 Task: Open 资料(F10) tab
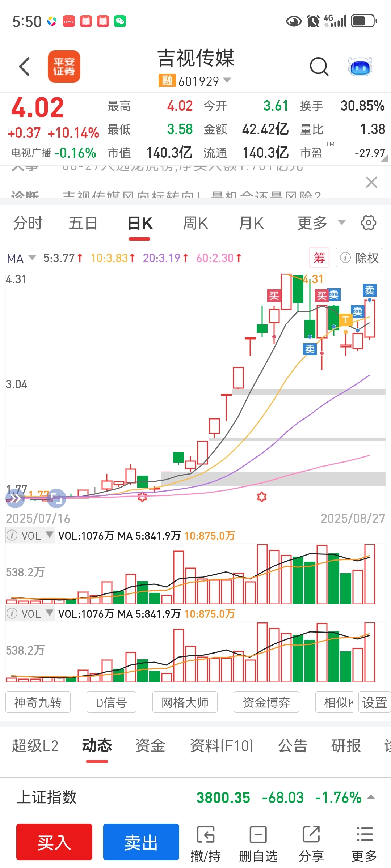click(x=222, y=746)
